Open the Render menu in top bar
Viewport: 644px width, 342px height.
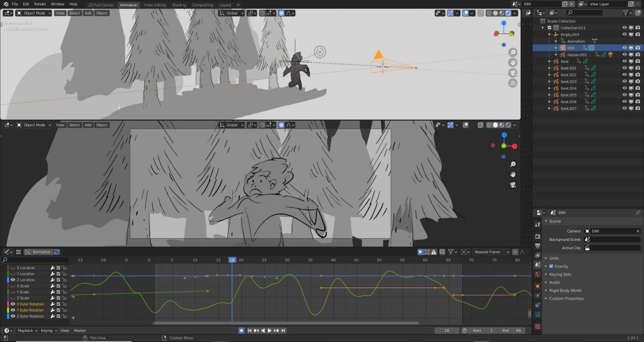coord(40,4)
